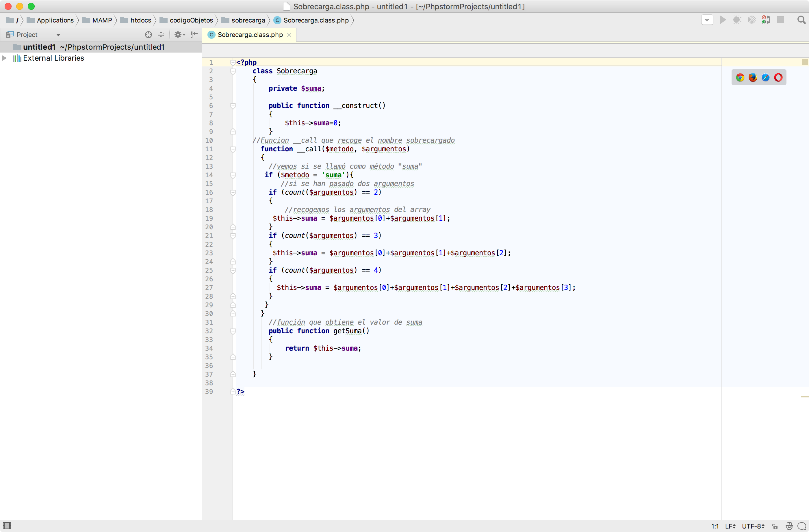Open the sobrecarga breadcrumb folder
This screenshot has width=809, height=532.
248,20
